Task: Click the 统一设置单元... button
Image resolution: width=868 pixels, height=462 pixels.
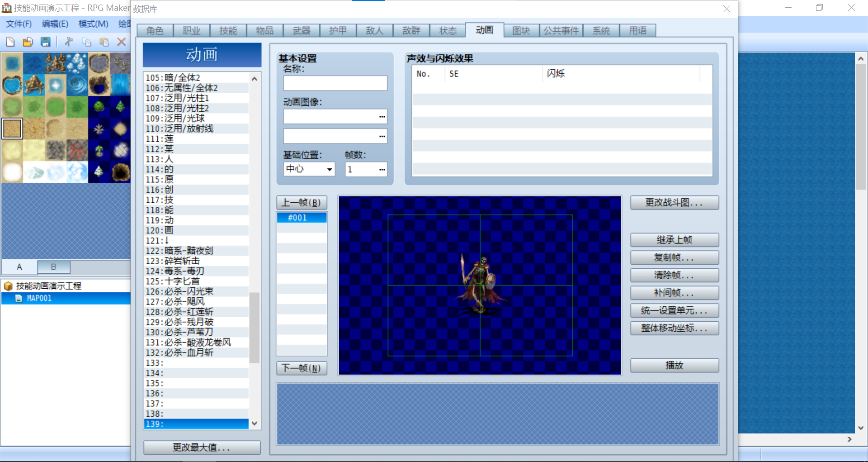Action: pos(675,310)
